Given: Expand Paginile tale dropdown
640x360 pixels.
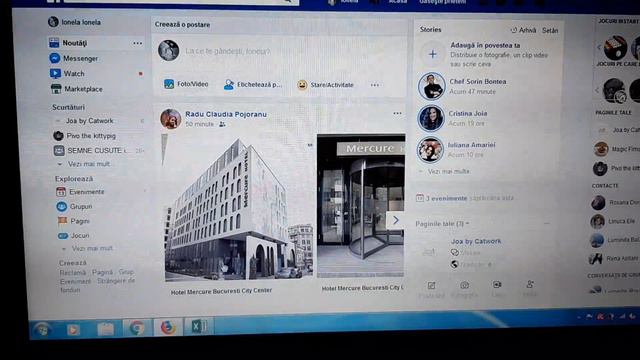Looking at the screenshot, I should [x=442, y=224].
